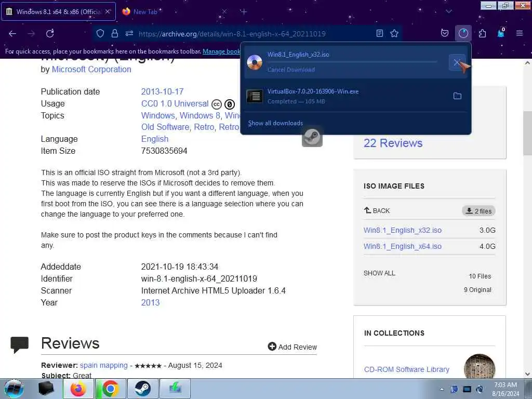Switch to the New Tab tab
532x399 pixels.
[145, 11]
